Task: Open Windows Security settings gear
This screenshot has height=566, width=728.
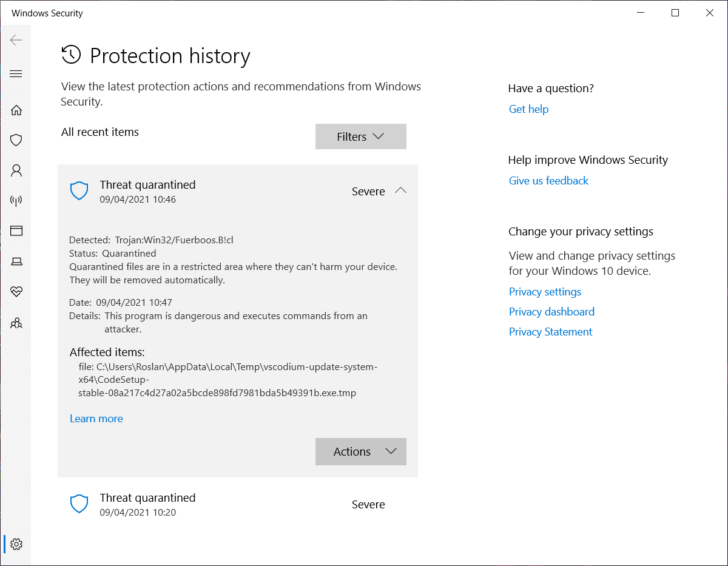Action: 16,544
